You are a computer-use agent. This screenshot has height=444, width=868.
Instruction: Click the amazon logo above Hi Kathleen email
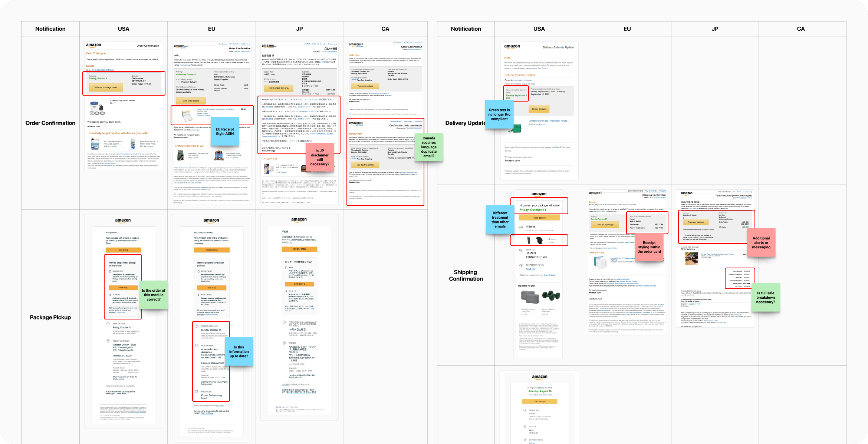[x=123, y=221]
